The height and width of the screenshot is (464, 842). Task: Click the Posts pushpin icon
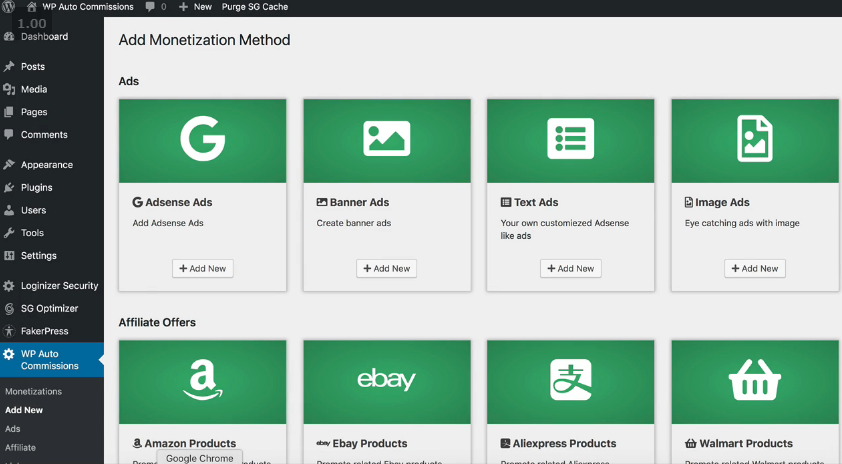coord(9,67)
